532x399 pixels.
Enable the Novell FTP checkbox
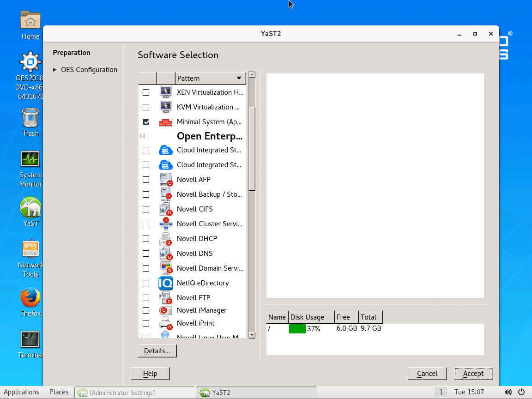[x=146, y=298]
